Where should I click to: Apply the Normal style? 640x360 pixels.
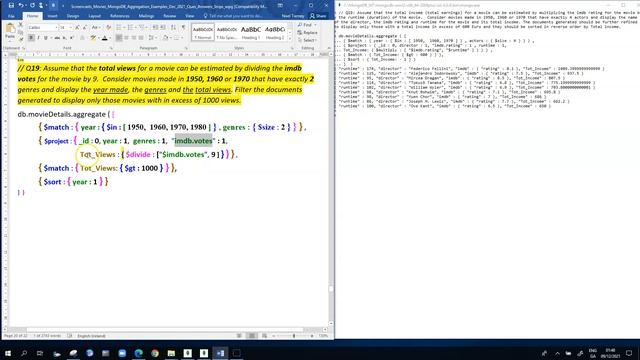point(203,32)
